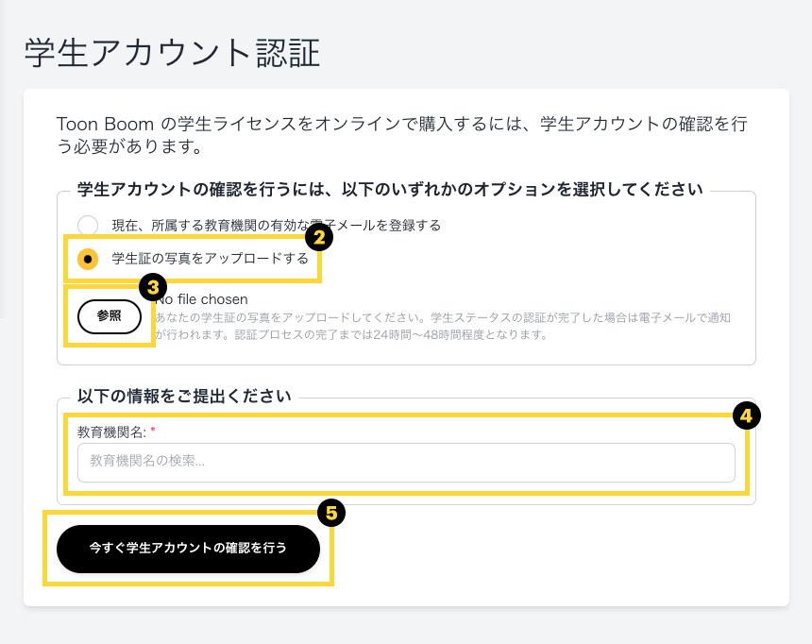812x644 pixels.
Task: Click the 今すぐ学生アカウントの確認を行う button
Action: click(188, 548)
